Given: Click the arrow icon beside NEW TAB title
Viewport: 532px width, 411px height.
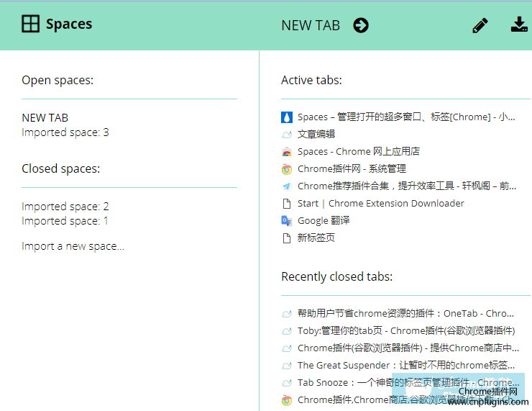Looking at the screenshot, I should click(x=361, y=25).
